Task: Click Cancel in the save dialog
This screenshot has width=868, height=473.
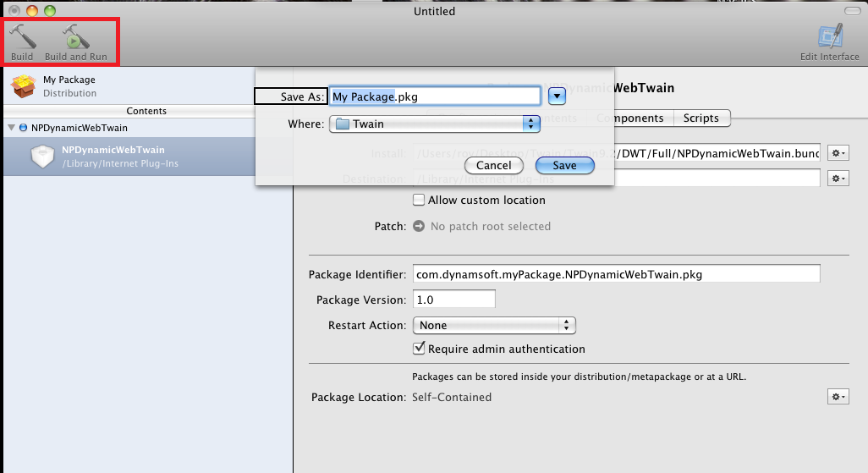Action: [x=493, y=166]
